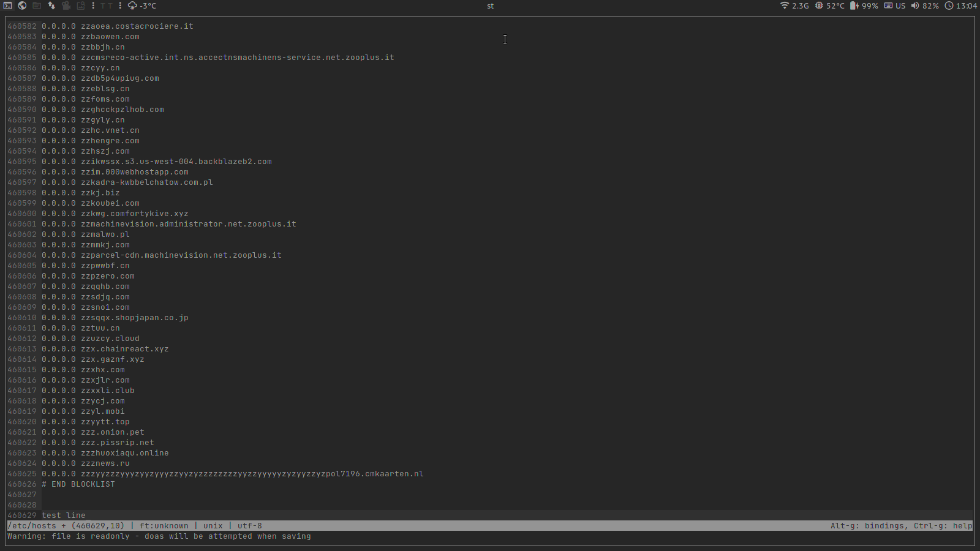Toggle mute on the speaker icon
The height and width of the screenshot is (551, 980).
(915, 6)
